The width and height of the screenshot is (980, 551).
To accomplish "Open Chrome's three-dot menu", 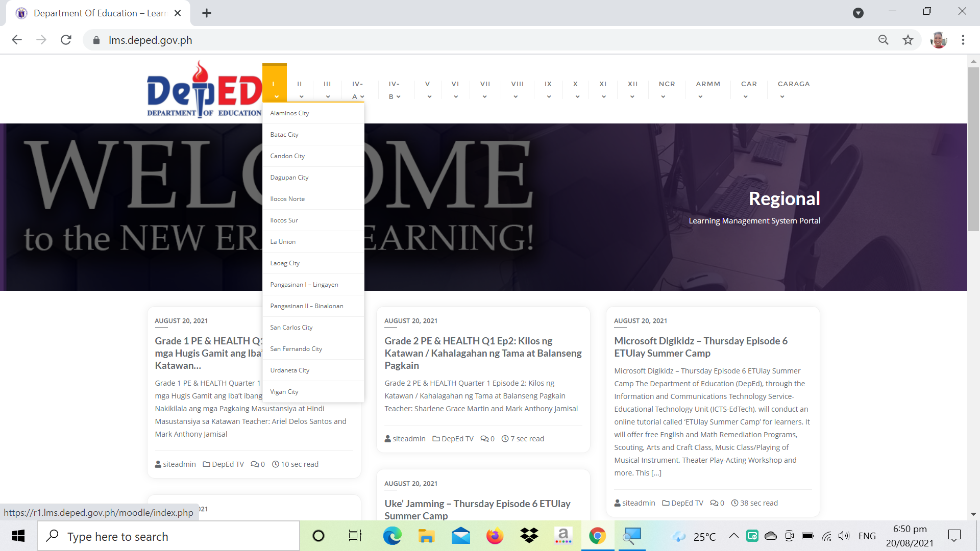I will coord(964,39).
